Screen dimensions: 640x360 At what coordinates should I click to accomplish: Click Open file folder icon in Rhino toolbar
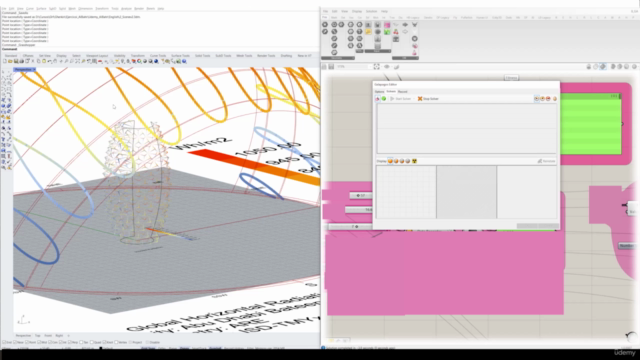coord(10,61)
